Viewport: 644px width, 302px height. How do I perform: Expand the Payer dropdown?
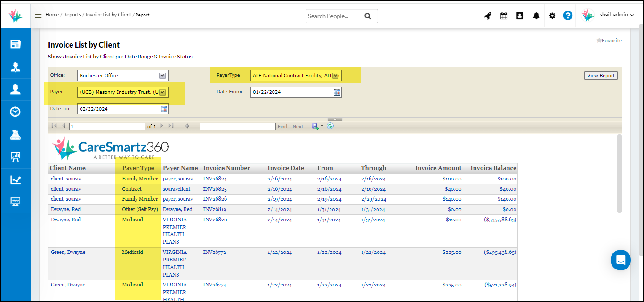click(x=162, y=92)
